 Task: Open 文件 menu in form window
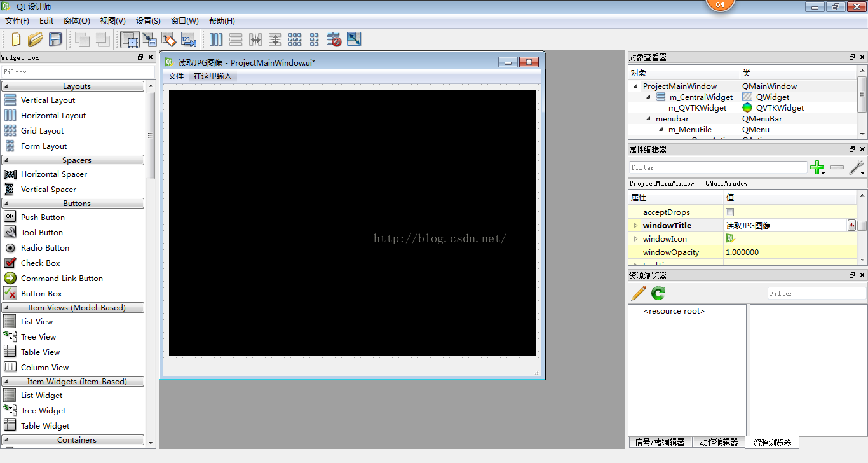(176, 76)
